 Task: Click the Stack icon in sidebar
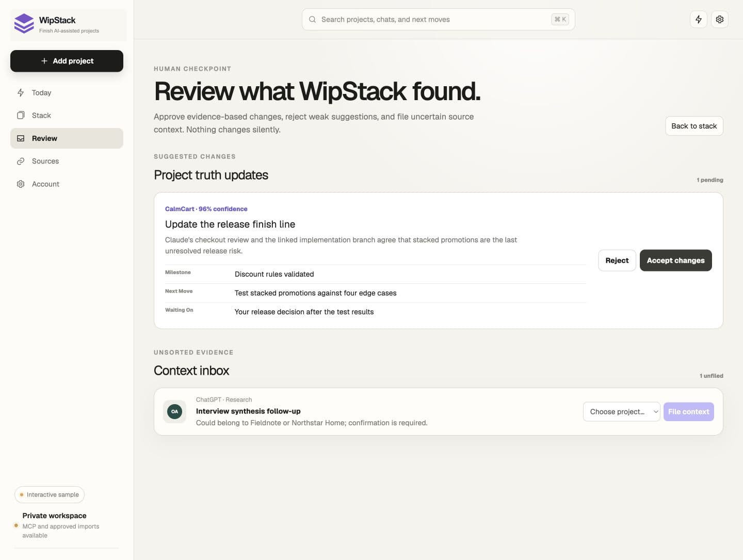tap(21, 116)
